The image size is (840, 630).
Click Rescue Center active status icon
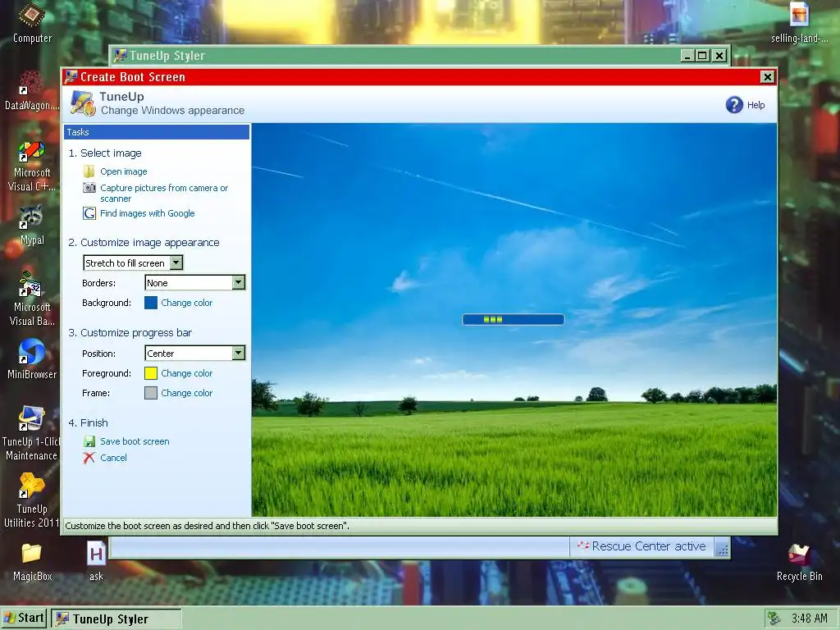[x=583, y=546]
